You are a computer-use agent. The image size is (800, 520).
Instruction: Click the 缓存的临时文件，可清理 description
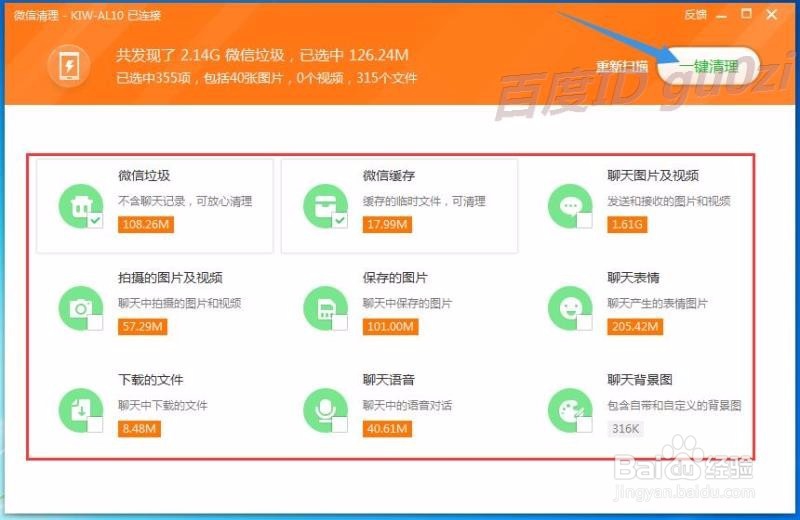click(x=424, y=202)
